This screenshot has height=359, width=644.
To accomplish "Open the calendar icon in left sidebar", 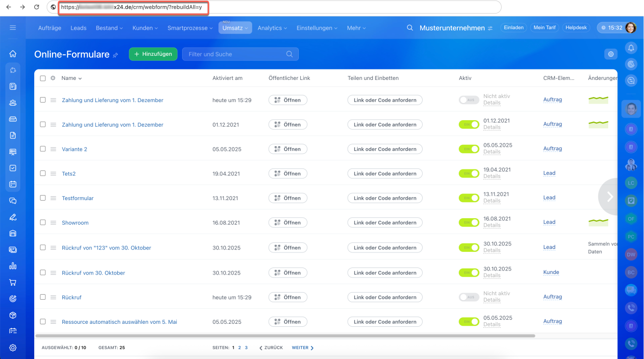I will pos(13,184).
